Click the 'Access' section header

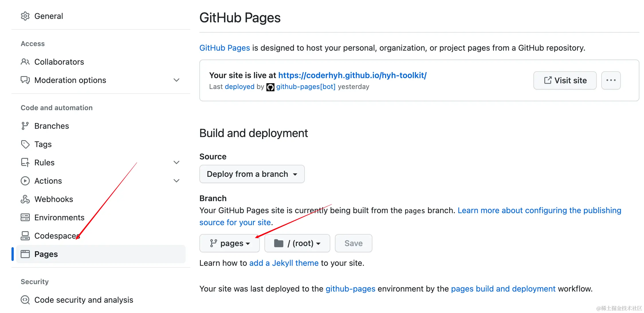tap(33, 44)
